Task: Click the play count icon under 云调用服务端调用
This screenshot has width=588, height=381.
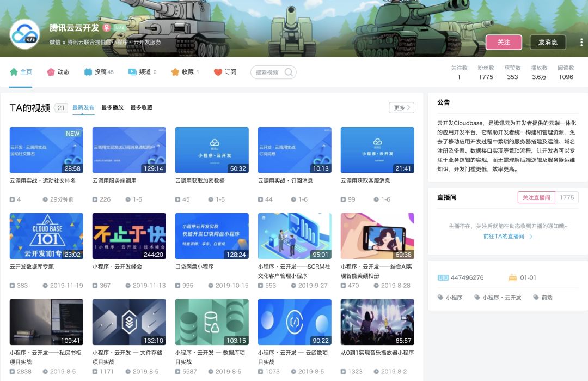Action: point(95,199)
